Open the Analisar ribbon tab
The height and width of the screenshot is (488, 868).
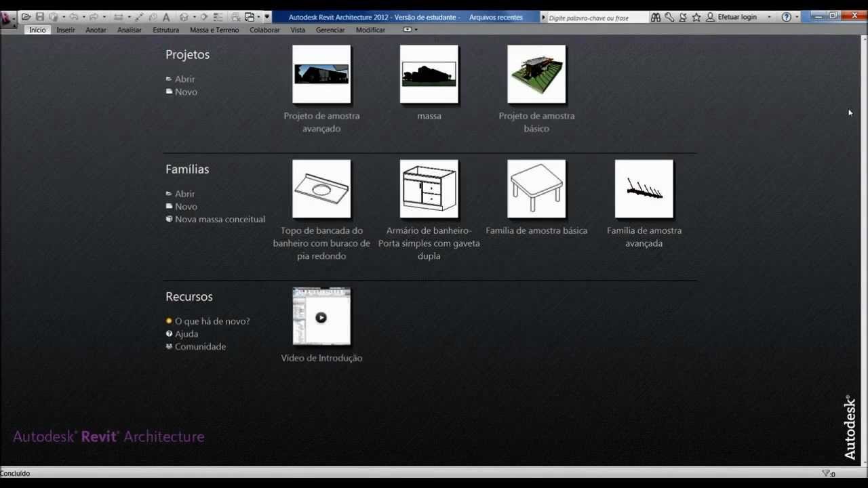point(130,30)
